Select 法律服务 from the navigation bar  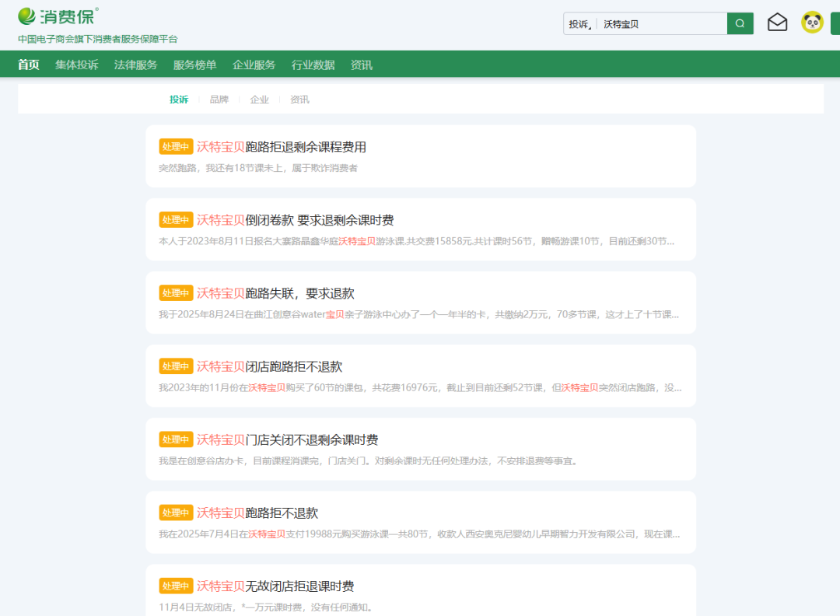coord(135,65)
